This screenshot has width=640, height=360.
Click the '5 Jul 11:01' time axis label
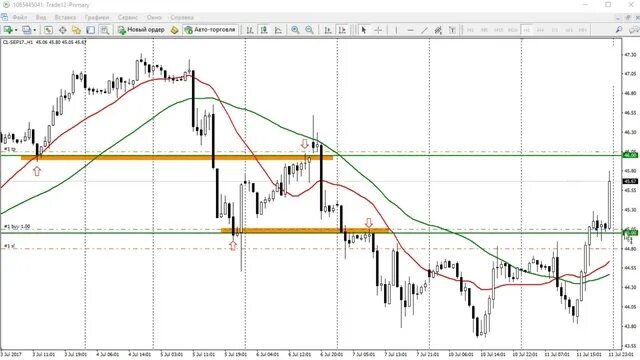203,354
